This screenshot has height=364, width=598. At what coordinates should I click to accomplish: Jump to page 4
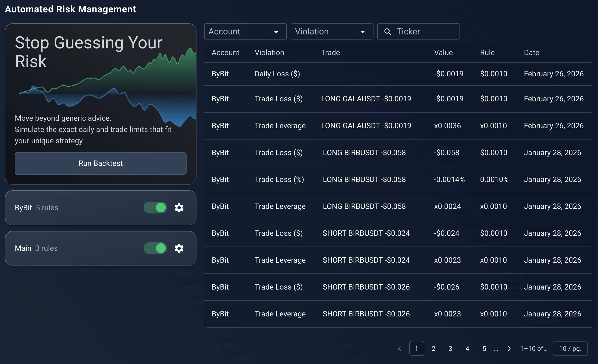tap(467, 348)
